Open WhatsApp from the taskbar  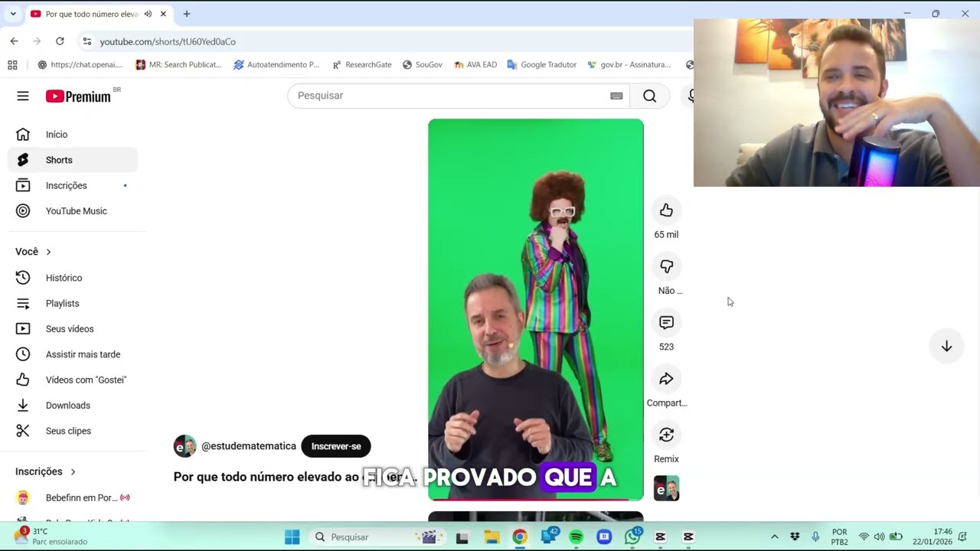pos(632,537)
